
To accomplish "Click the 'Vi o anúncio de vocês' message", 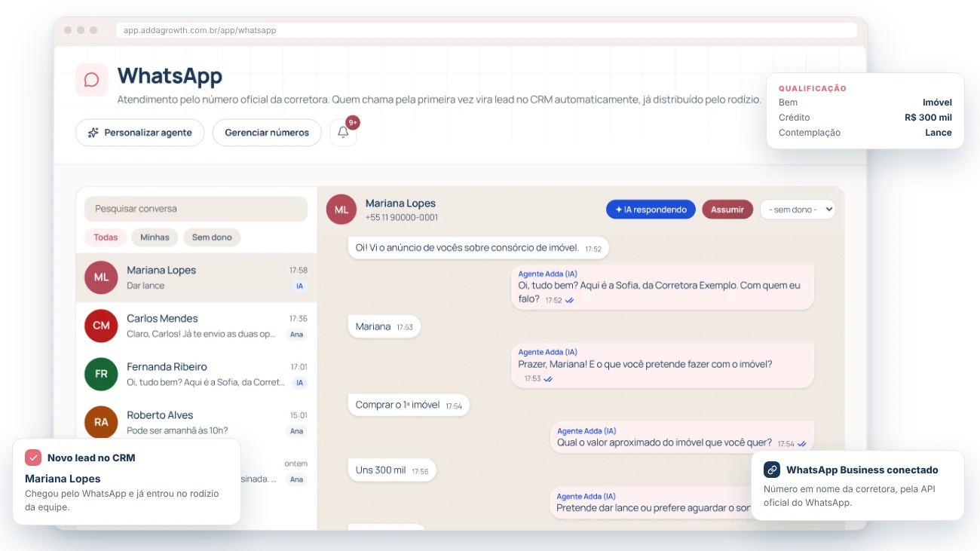I will click(x=478, y=248).
